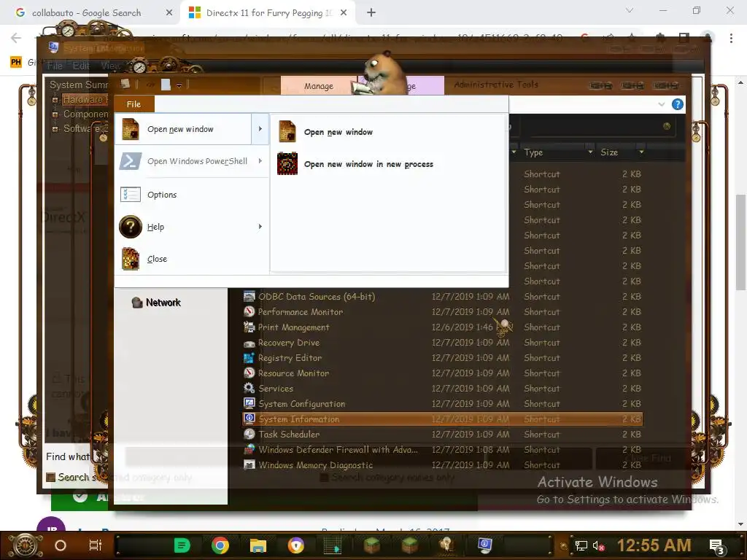Image resolution: width=747 pixels, height=560 pixels.
Task: Click the Close Find button
Action: pos(643,458)
